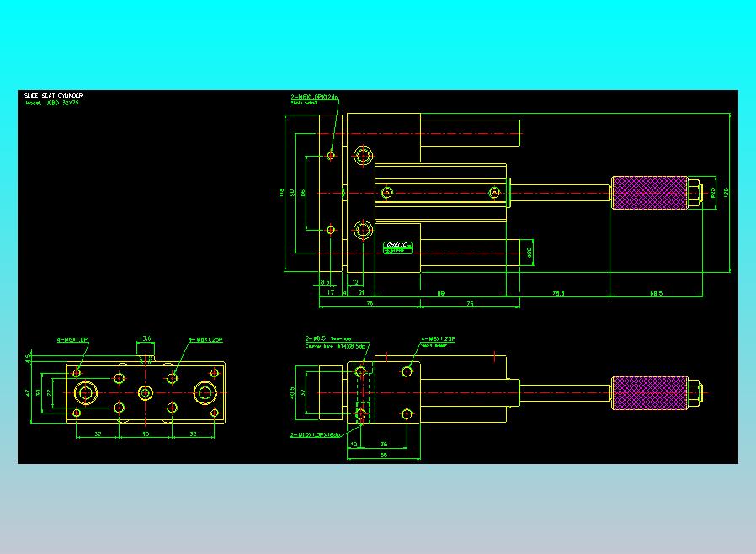
Task: Click the '13.6' dimension above port
Action: (145, 338)
